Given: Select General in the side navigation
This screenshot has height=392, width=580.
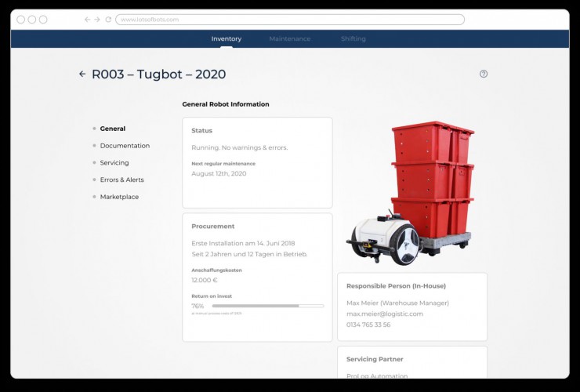Looking at the screenshot, I should (x=112, y=129).
